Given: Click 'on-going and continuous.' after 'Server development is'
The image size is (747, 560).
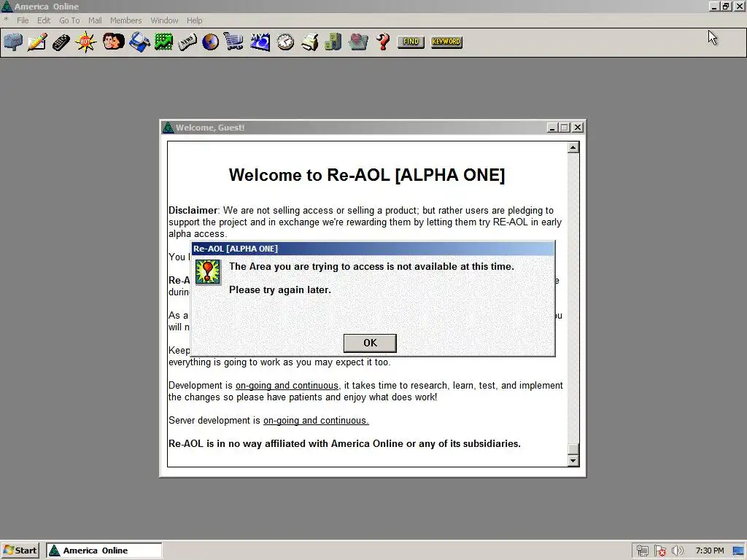Looking at the screenshot, I should click(316, 421).
